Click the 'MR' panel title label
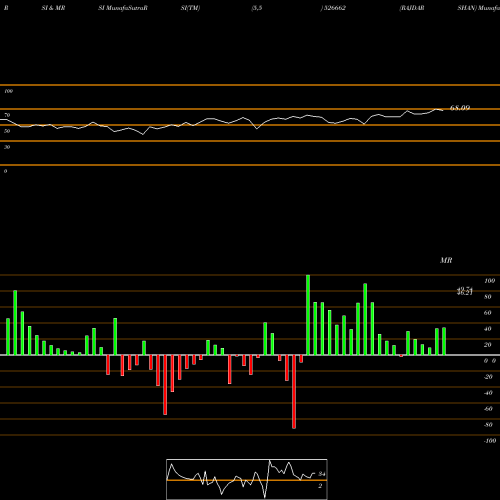Viewport: 500px width, 500px height. tap(446, 260)
